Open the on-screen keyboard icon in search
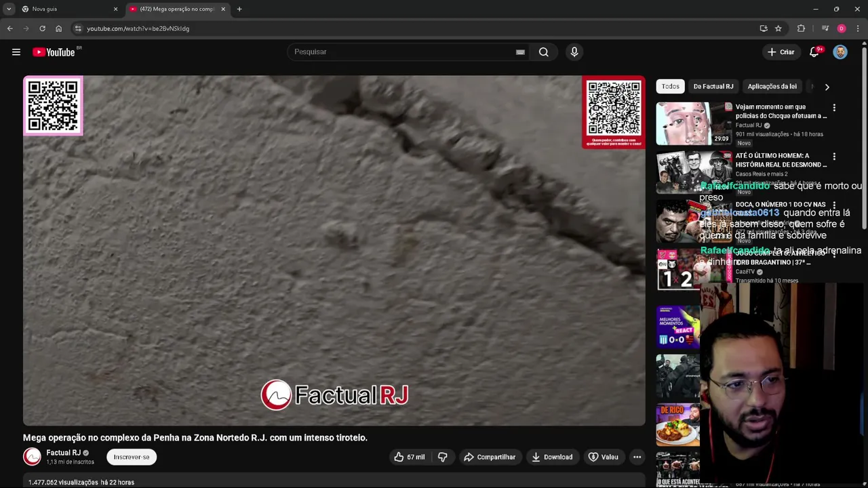This screenshot has height=488, width=868. click(x=520, y=52)
